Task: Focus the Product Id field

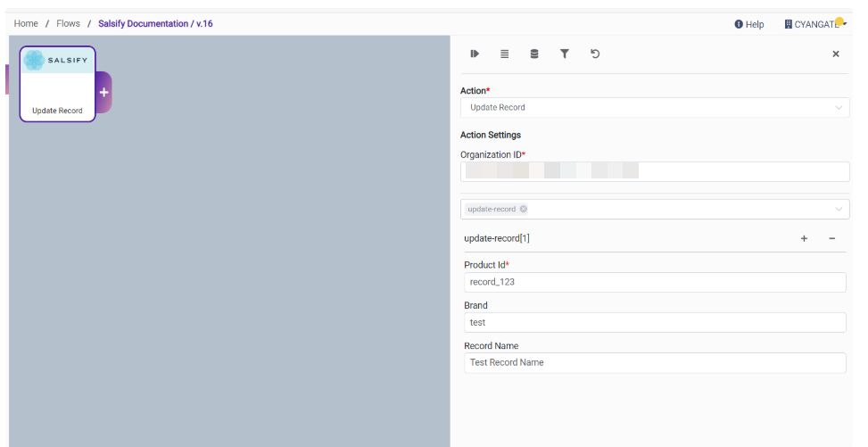Action: pyautogui.click(x=655, y=282)
